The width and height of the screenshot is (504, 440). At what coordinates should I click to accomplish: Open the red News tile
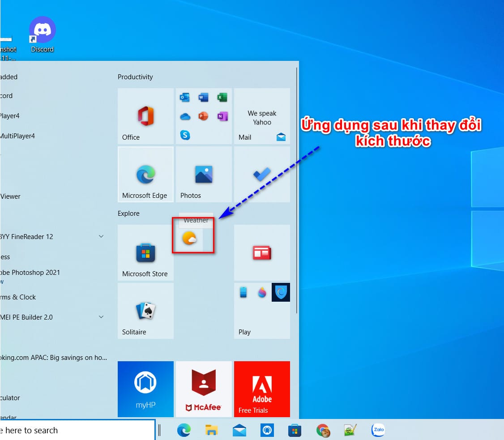coord(262,252)
